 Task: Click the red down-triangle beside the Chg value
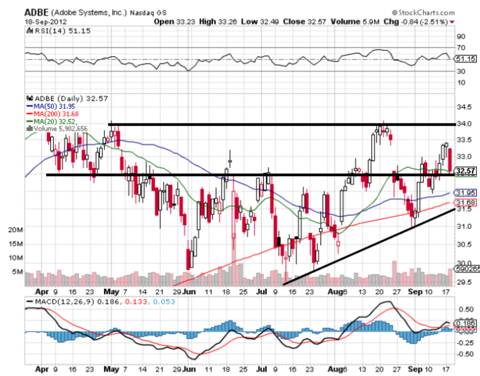pos(452,22)
